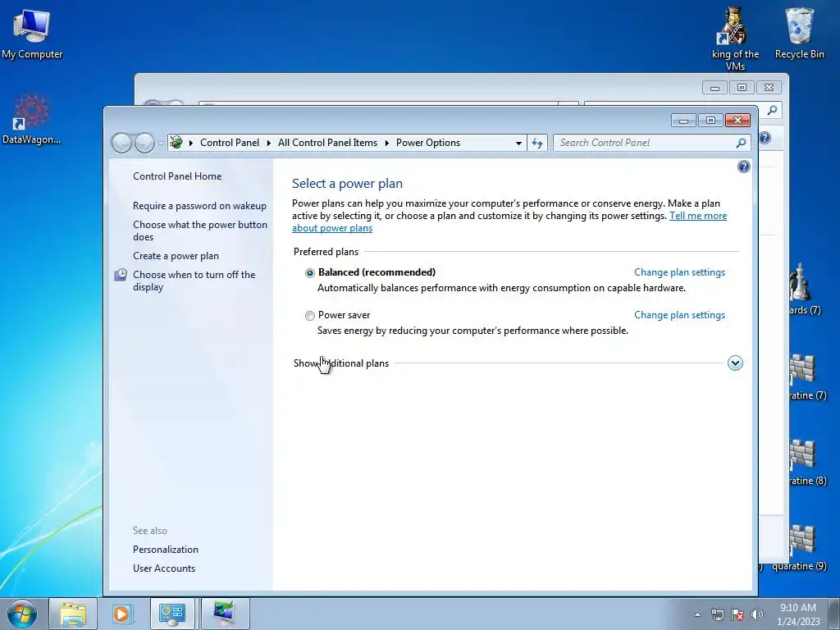Screen dimensions: 840x630
Task: Select the Balanced (recommended) power plan
Action: point(309,272)
